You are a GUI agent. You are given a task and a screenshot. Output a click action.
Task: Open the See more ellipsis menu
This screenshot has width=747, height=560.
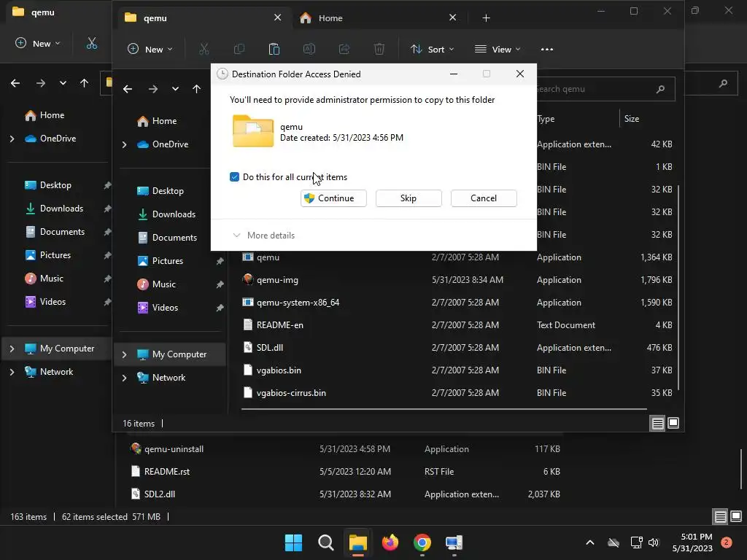pos(547,49)
